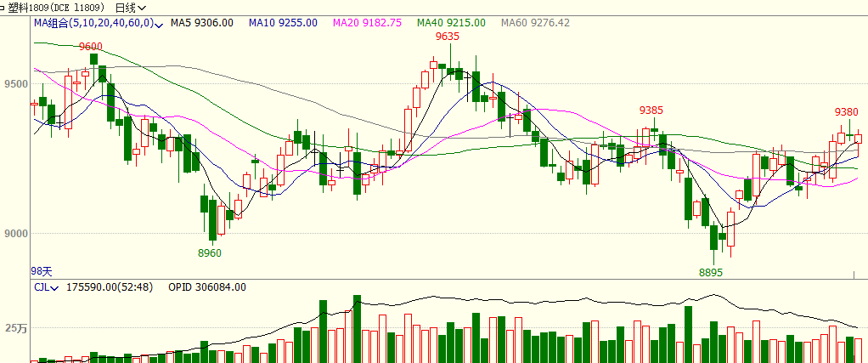Expand the CJL volume indicator dropdown
Screen dimensions: 868x363
click(47, 287)
